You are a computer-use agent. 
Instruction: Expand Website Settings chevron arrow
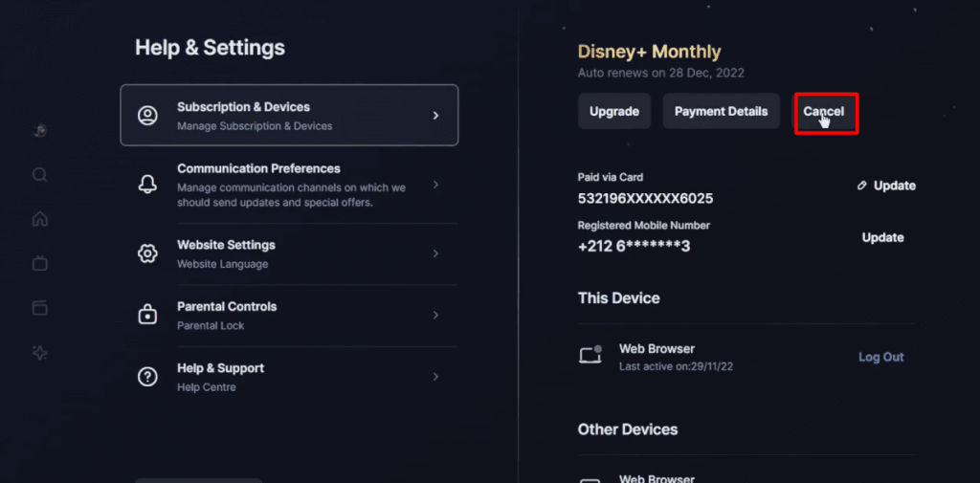pos(435,253)
